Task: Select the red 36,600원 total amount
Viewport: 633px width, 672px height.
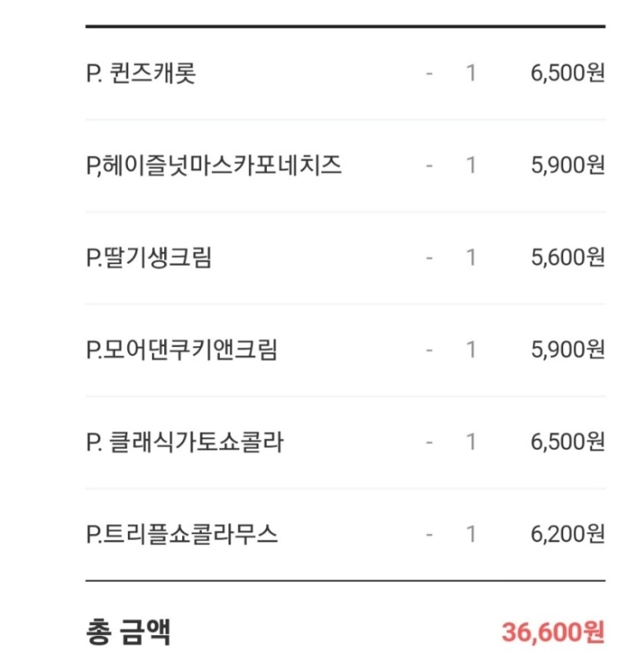Action: pyautogui.click(x=553, y=633)
